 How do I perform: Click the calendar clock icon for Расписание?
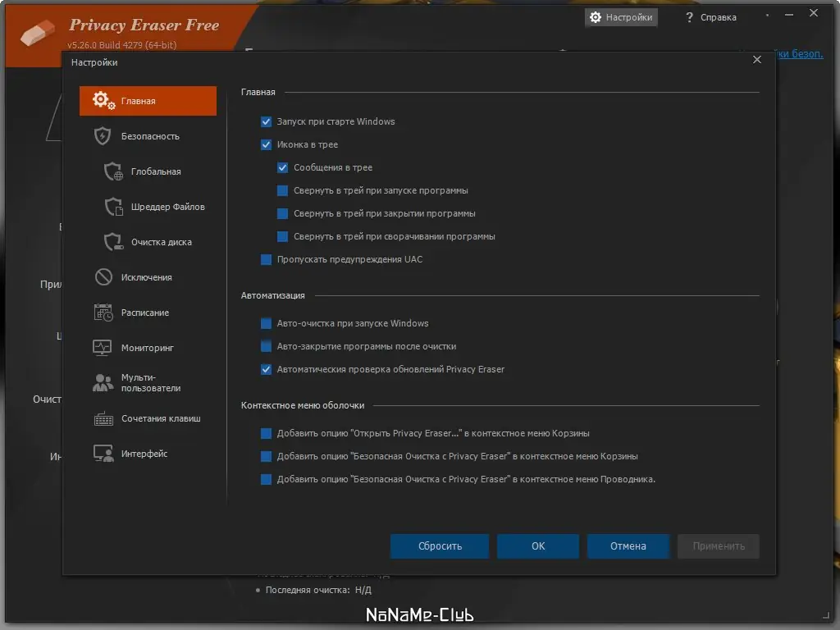[103, 313]
